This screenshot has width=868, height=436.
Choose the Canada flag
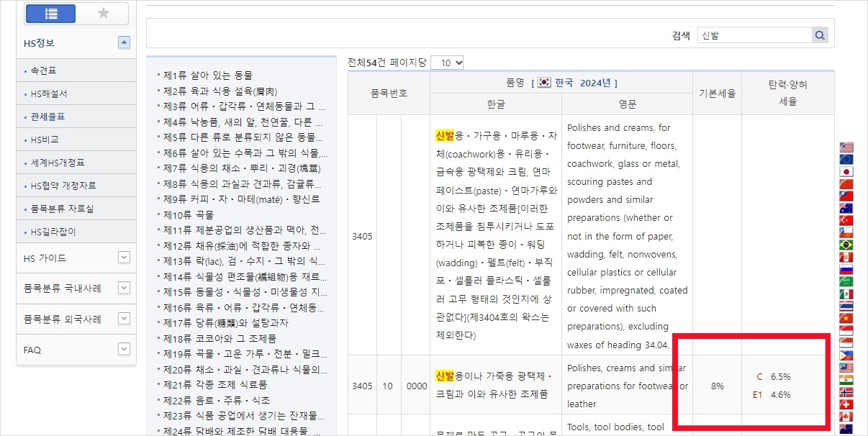(846, 416)
